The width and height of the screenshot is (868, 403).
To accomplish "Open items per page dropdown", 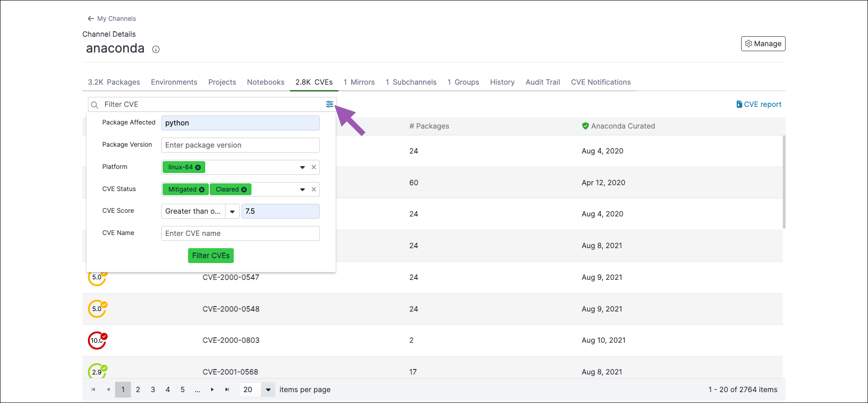I will (x=268, y=389).
